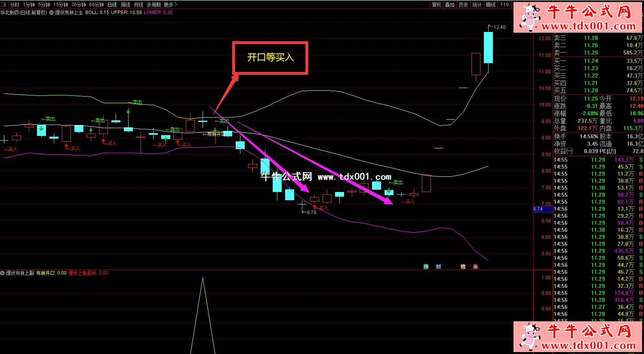Screen dimensions: 644x354
Task: Click the LOWER: 5.30 value label
Action: click(158, 12)
